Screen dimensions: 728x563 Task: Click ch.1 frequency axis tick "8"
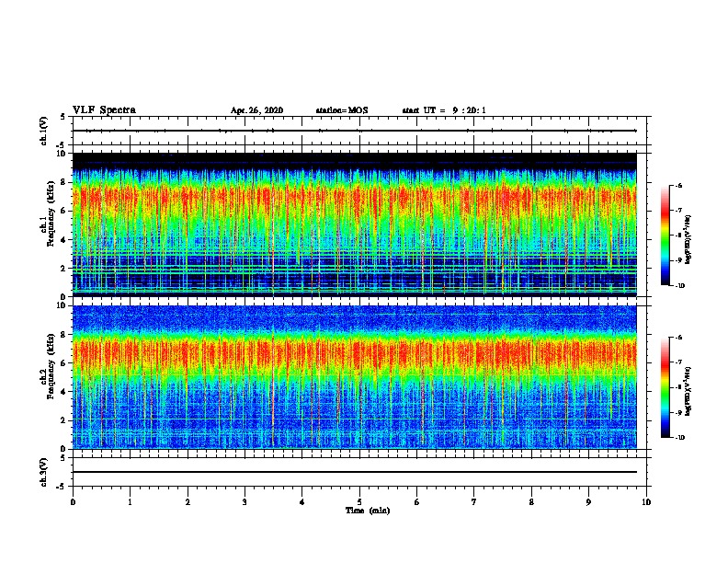point(65,182)
